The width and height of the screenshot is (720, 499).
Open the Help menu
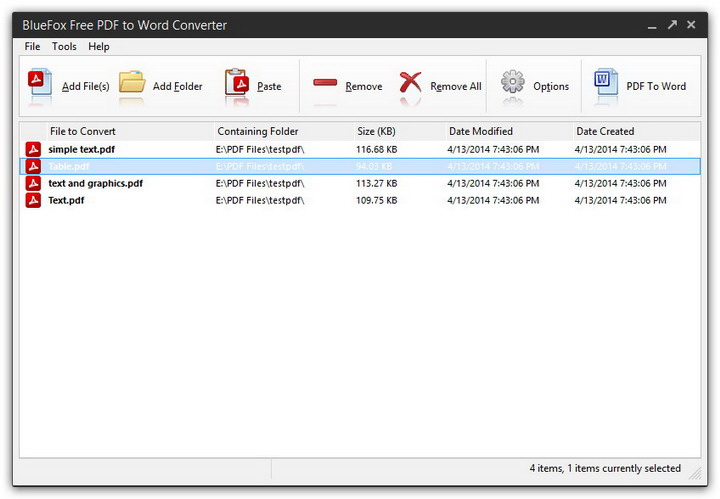(x=99, y=46)
